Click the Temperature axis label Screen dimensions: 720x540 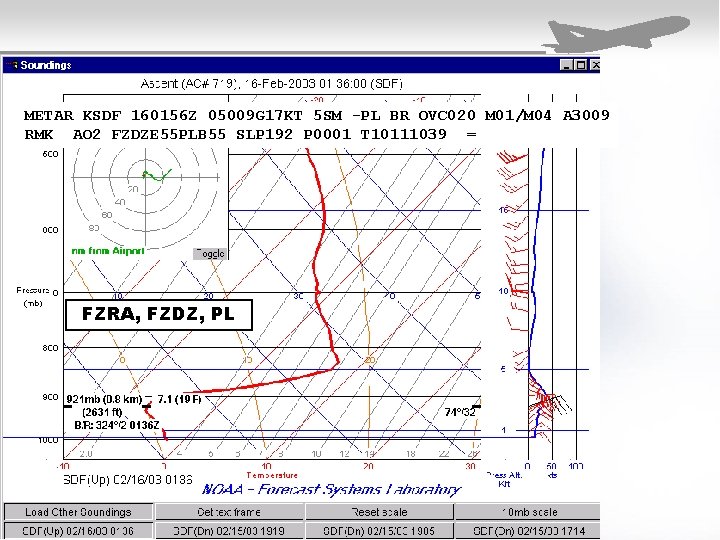click(272, 475)
